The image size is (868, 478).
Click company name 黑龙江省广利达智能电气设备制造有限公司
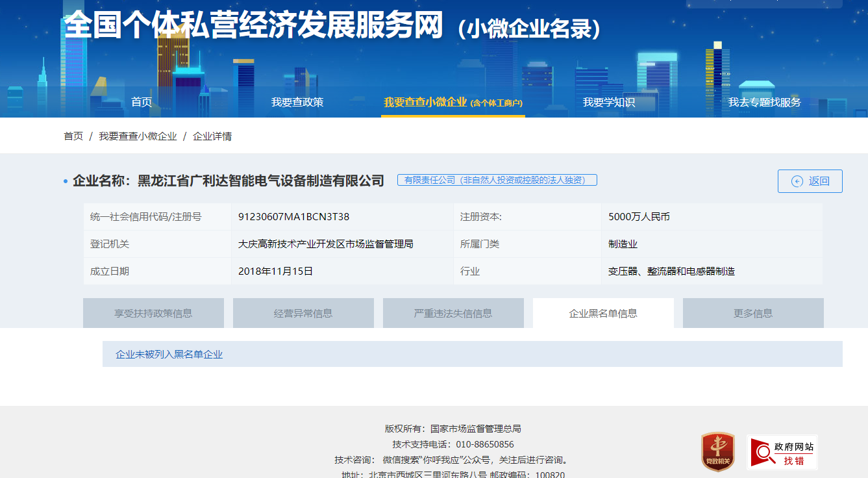tap(261, 181)
